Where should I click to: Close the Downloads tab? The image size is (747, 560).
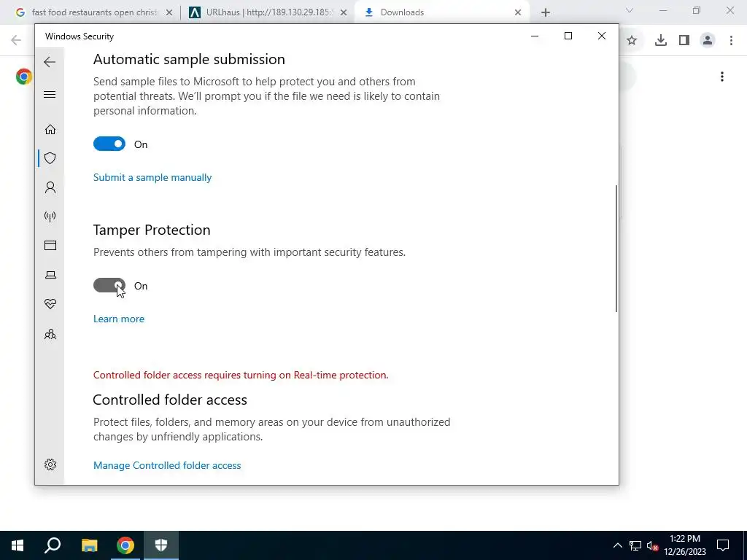pyautogui.click(x=518, y=12)
